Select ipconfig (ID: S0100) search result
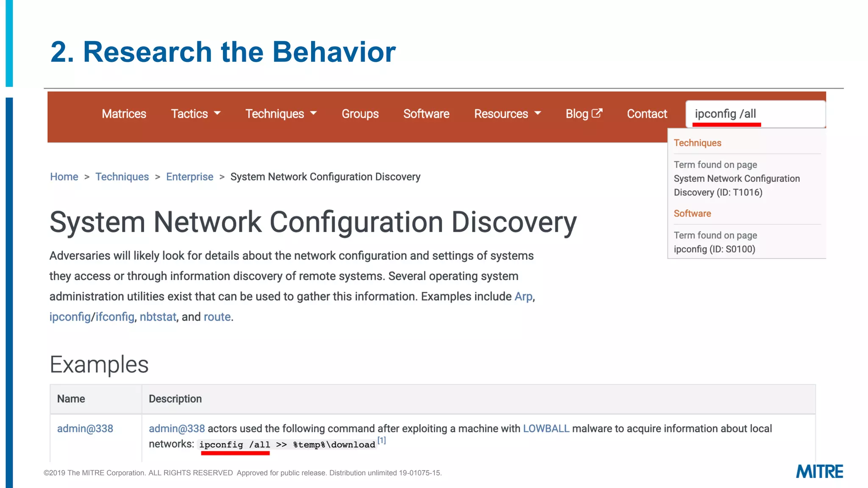Screen dimensions: 868x488 click(715, 249)
